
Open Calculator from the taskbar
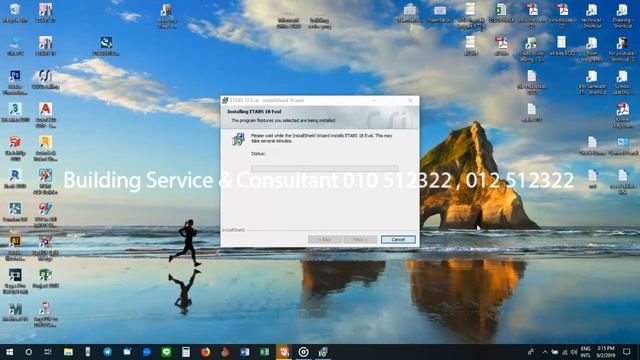click(186, 352)
